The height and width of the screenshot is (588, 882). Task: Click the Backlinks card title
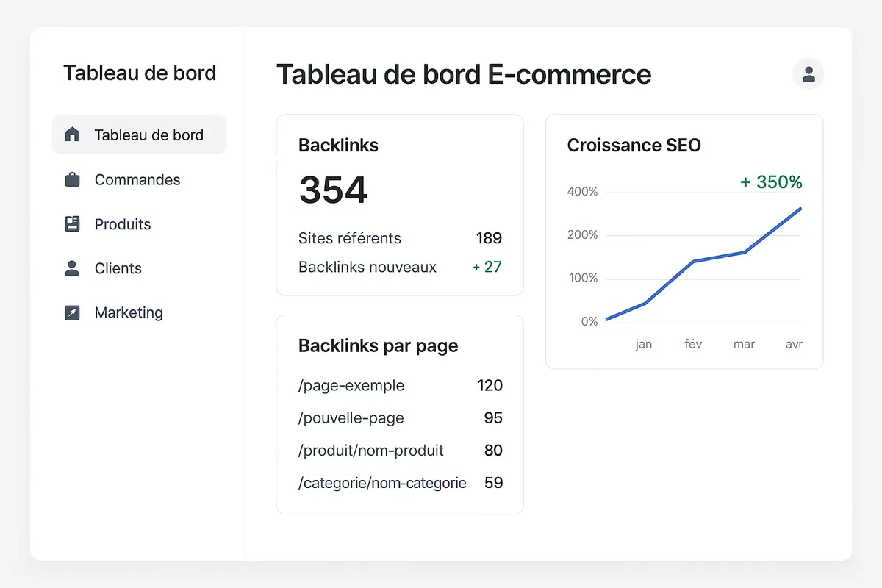coord(338,146)
